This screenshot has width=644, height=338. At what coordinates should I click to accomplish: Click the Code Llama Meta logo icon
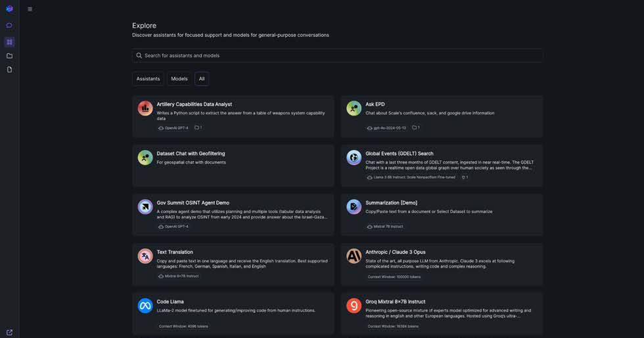tap(145, 306)
